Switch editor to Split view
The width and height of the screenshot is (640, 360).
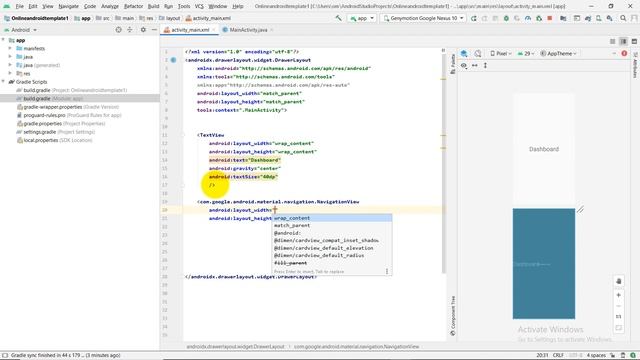[623, 41]
